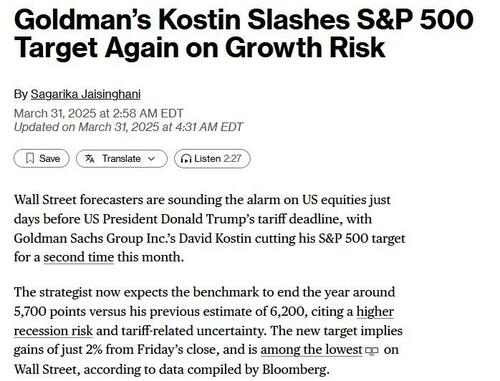Click the publication date March 31, 2025 at 2:58 AM

click(99, 113)
